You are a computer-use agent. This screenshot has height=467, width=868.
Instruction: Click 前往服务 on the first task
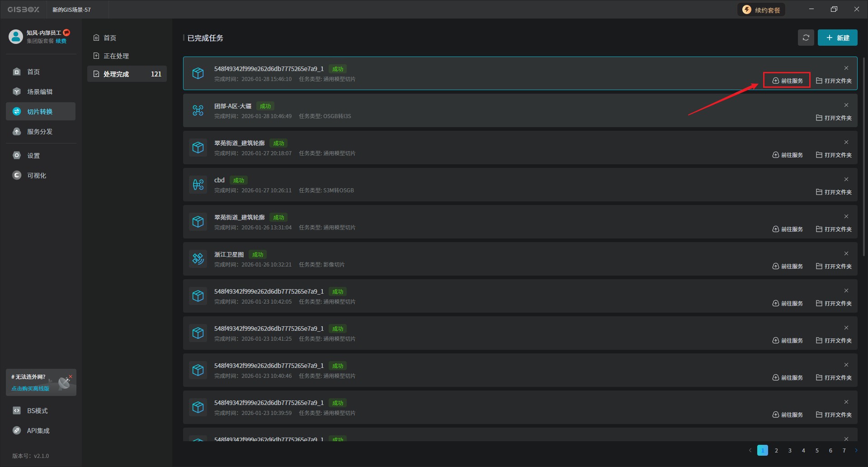click(x=788, y=81)
